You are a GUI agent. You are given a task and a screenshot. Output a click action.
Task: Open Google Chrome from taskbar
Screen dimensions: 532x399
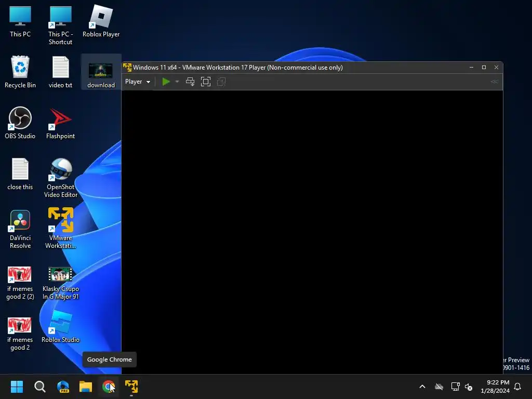(108, 387)
